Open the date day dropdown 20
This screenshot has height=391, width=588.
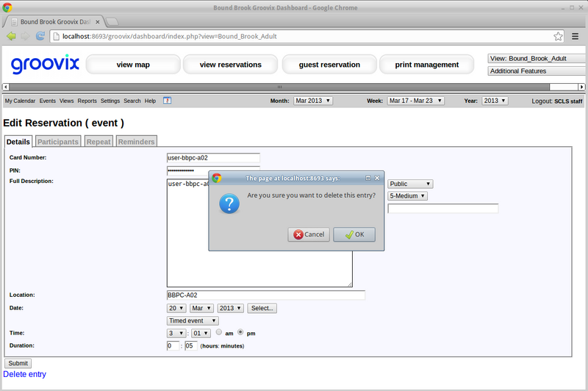[x=176, y=308]
